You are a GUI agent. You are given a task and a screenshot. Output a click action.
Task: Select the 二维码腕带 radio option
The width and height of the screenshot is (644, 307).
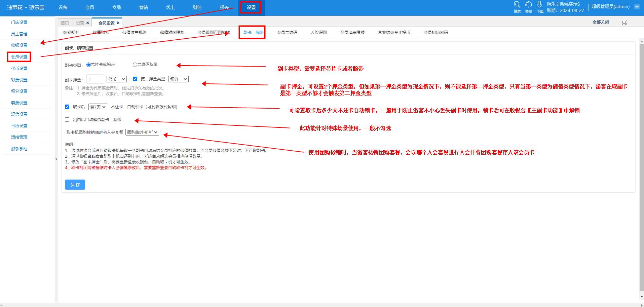(x=135, y=65)
